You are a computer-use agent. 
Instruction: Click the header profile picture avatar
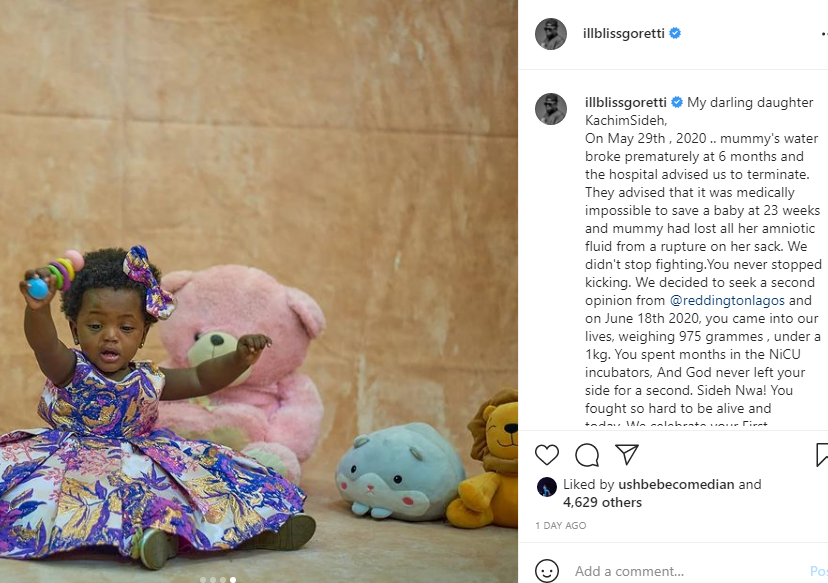point(551,34)
